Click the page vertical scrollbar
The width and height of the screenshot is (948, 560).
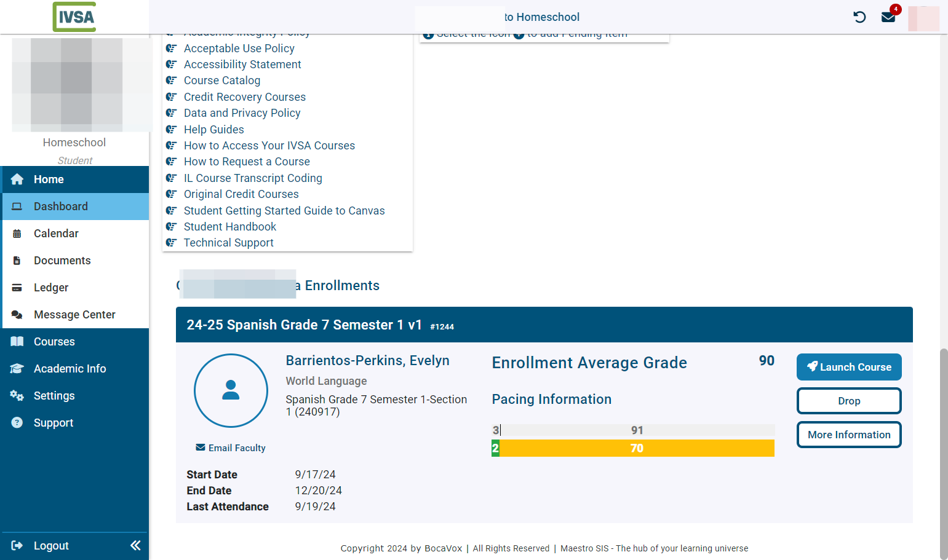[944, 454]
